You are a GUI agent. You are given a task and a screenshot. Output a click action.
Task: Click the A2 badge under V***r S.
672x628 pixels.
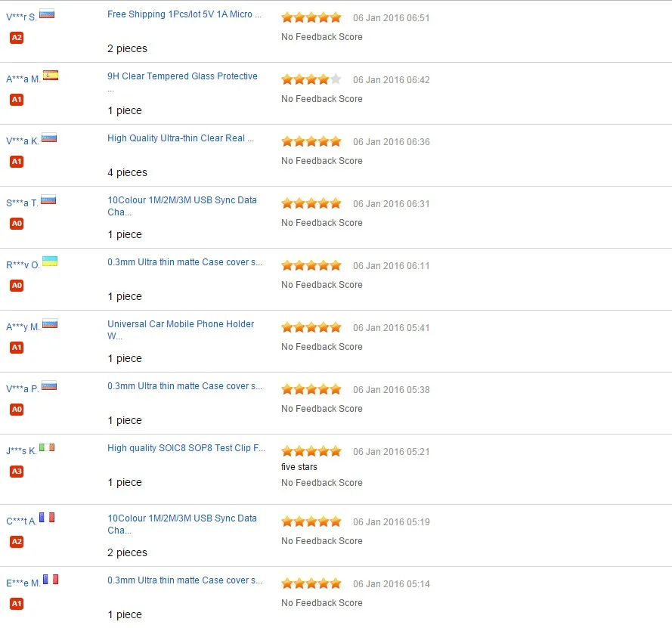pos(17,37)
